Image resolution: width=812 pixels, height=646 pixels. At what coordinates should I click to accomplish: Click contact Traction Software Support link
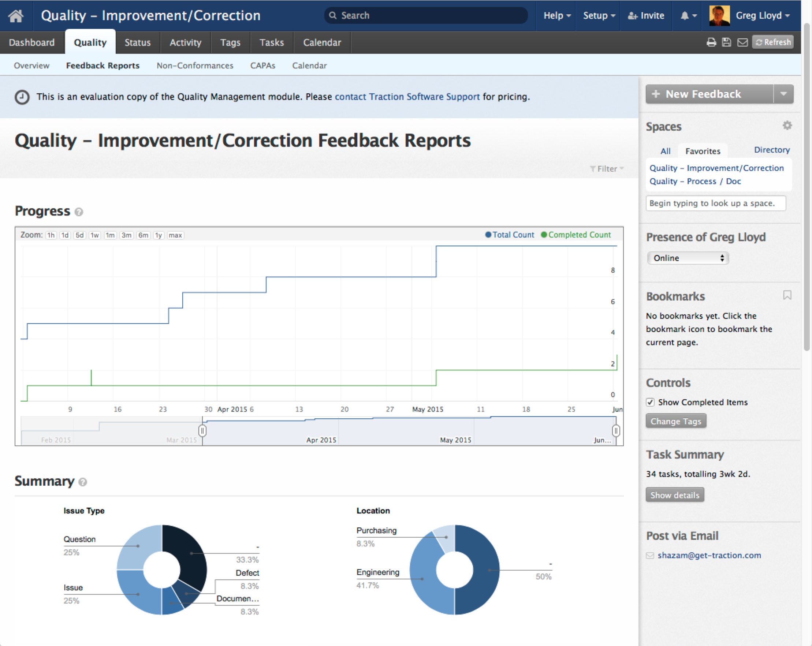(407, 97)
